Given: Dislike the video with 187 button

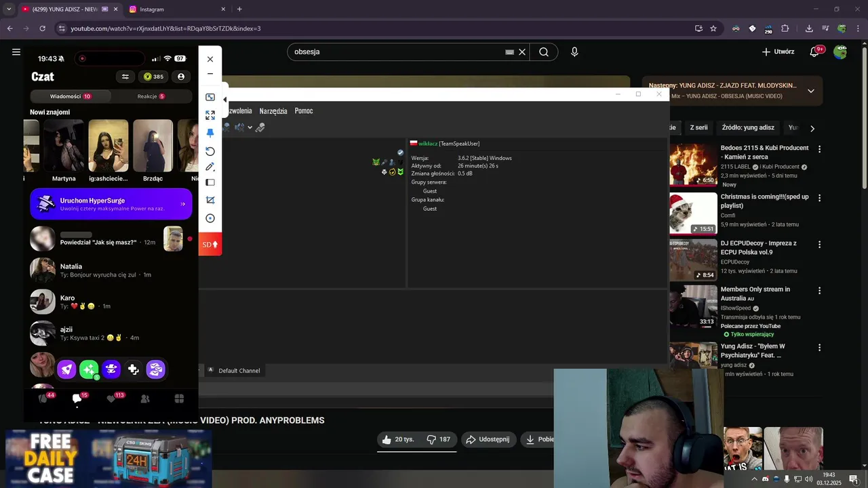Looking at the screenshot, I should [438, 439].
